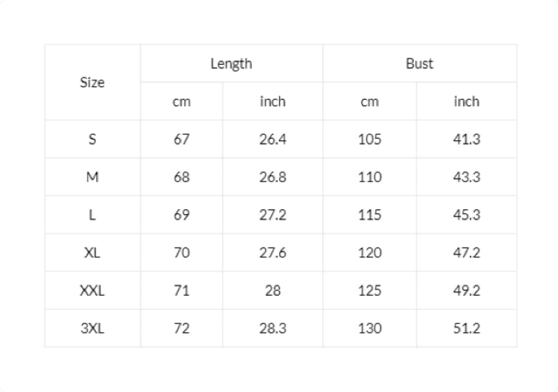The width and height of the screenshot is (558, 392).
Task: Click the 130 cm bust value
Action: 370,328
